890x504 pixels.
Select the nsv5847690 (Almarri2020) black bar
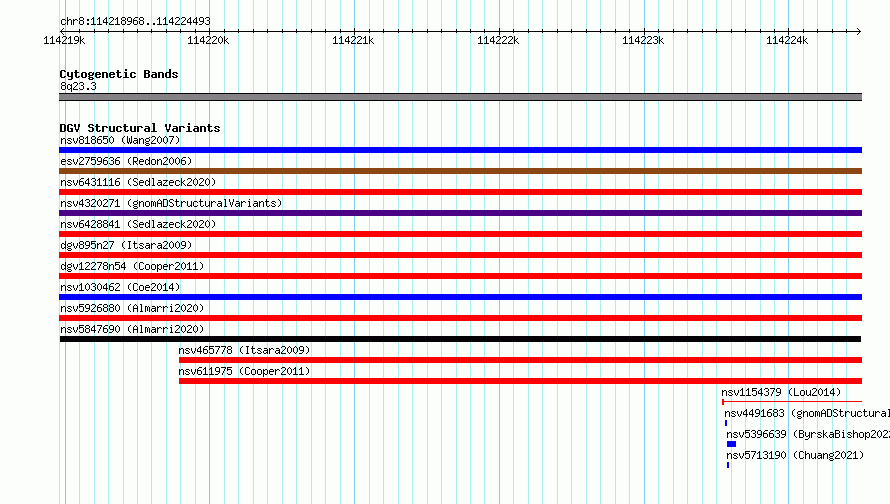tap(460, 339)
